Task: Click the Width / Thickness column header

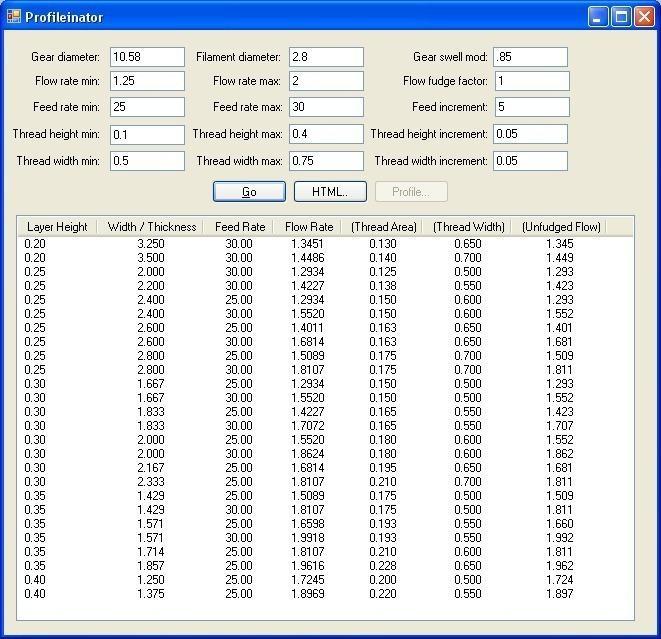Action: (152, 227)
